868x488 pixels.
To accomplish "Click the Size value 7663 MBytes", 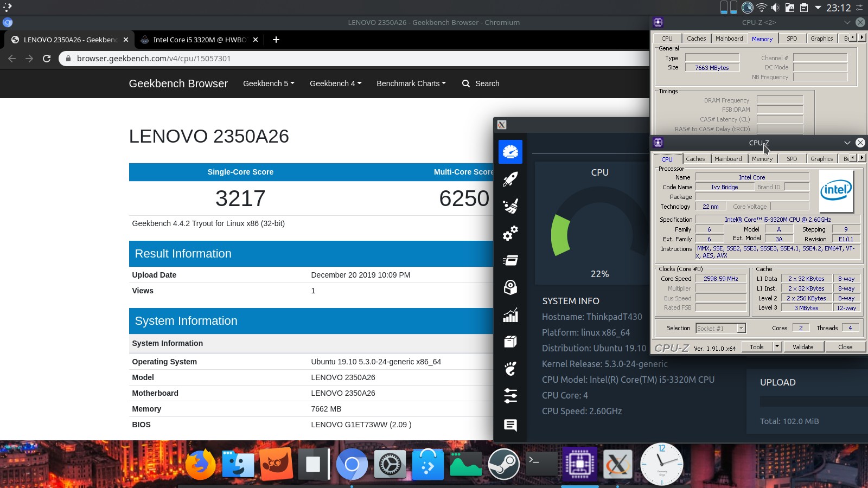I will point(712,68).
